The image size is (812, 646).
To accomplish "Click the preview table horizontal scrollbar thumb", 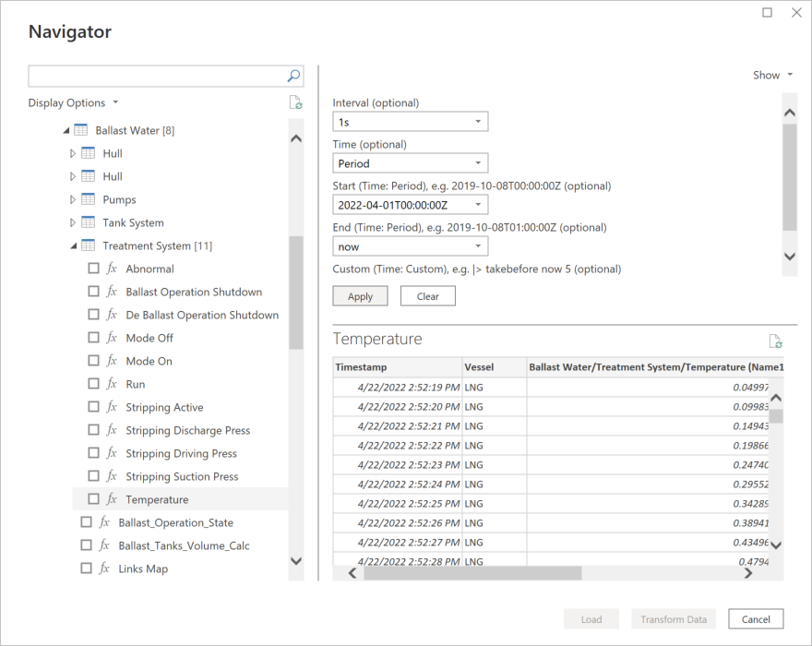I will pos(472,573).
